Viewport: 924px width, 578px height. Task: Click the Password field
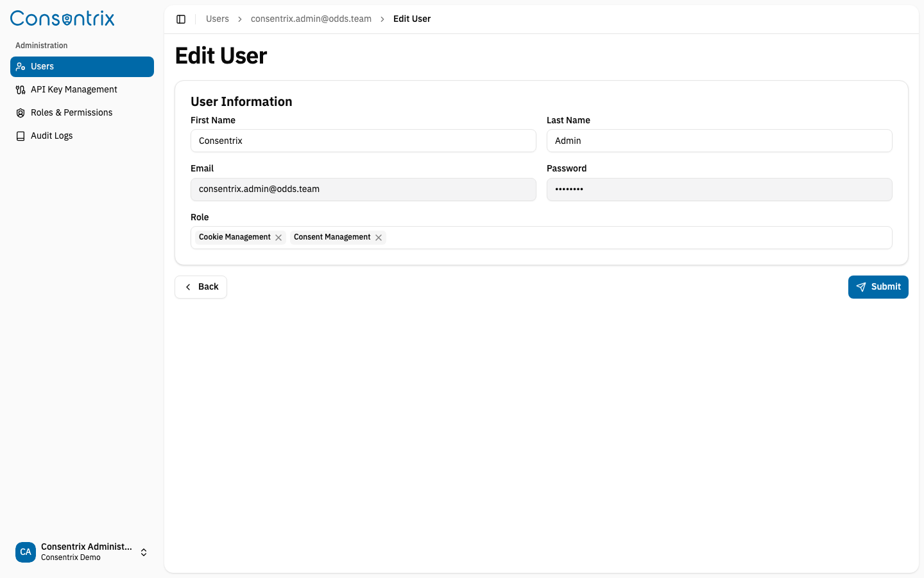coord(719,189)
